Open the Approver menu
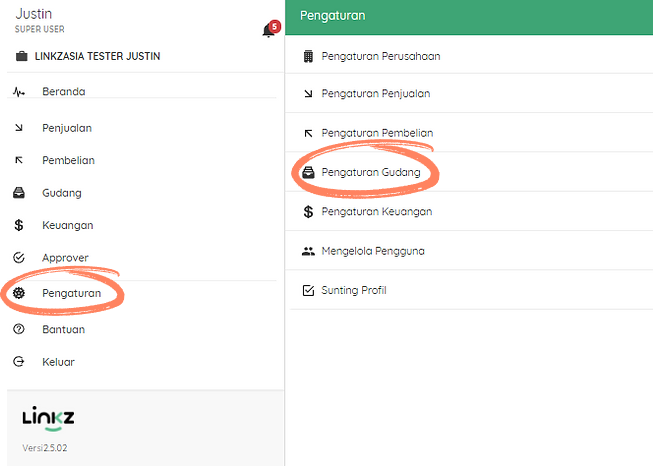The image size is (653, 466). [65, 258]
